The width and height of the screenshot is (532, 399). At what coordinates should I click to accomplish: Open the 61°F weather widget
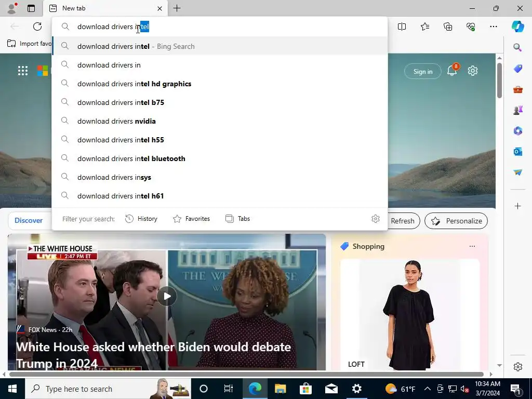click(x=401, y=389)
